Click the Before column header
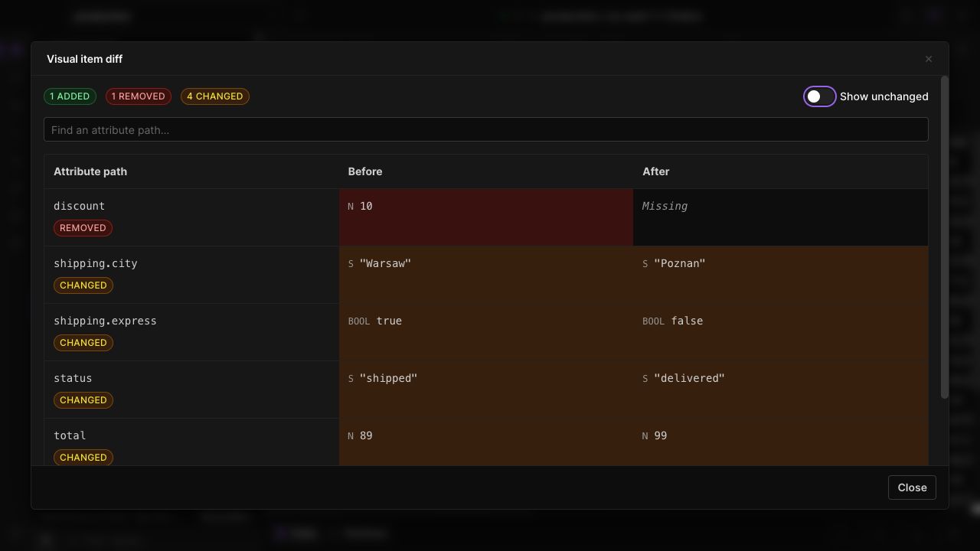The height and width of the screenshot is (551, 980). pyautogui.click(x=365, y=171)
